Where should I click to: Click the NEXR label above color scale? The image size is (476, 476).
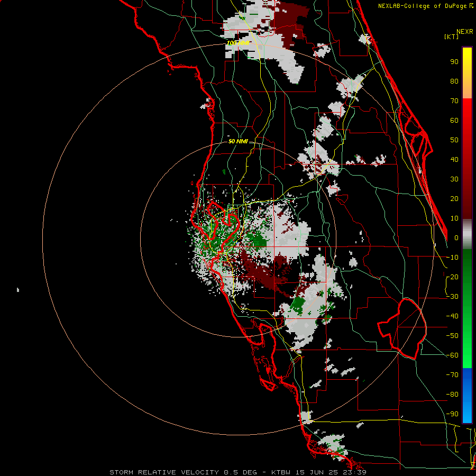(x=465, y=31)
